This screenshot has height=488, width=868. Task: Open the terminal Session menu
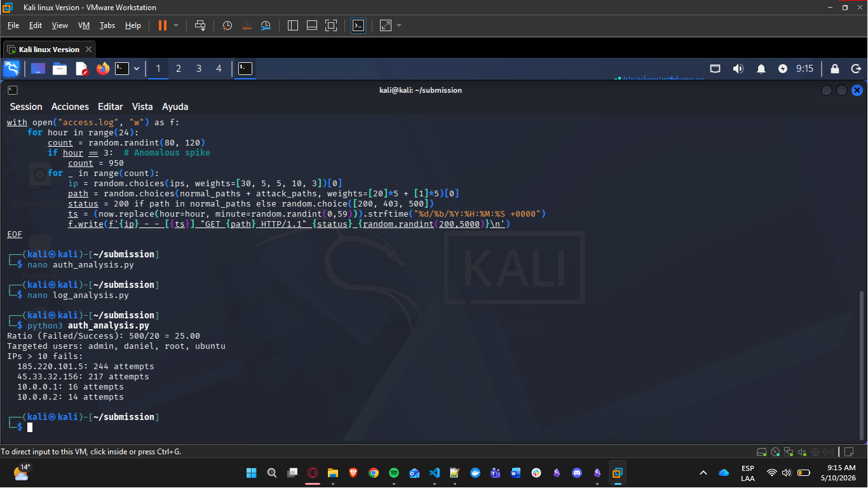point(26,107)
